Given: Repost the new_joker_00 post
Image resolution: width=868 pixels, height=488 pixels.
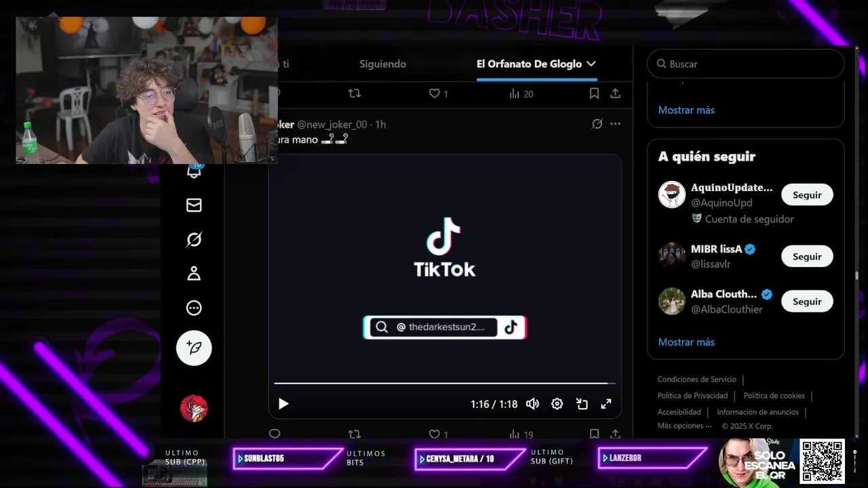Looking at the screenshot, I should pos(354,434).
